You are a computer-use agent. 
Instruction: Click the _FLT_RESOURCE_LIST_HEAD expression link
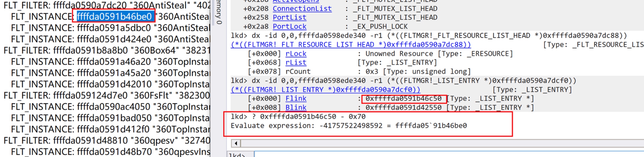pos(350,45)
